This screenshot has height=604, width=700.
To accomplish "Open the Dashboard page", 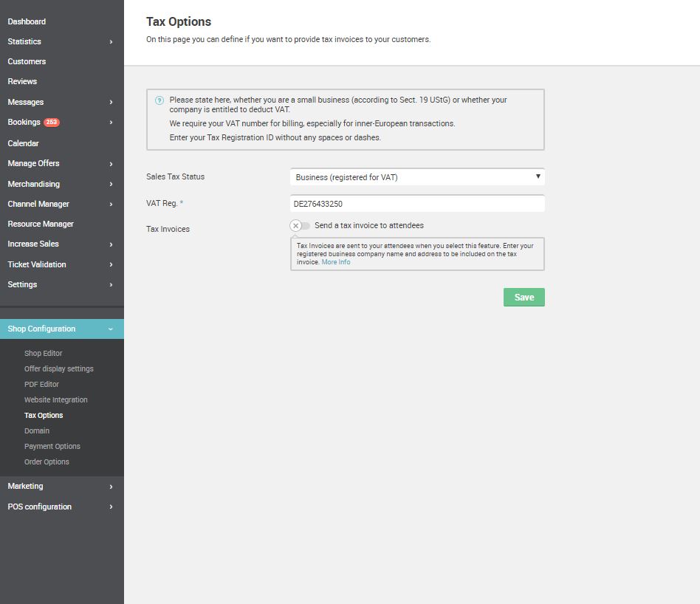I will pos(27,22).
